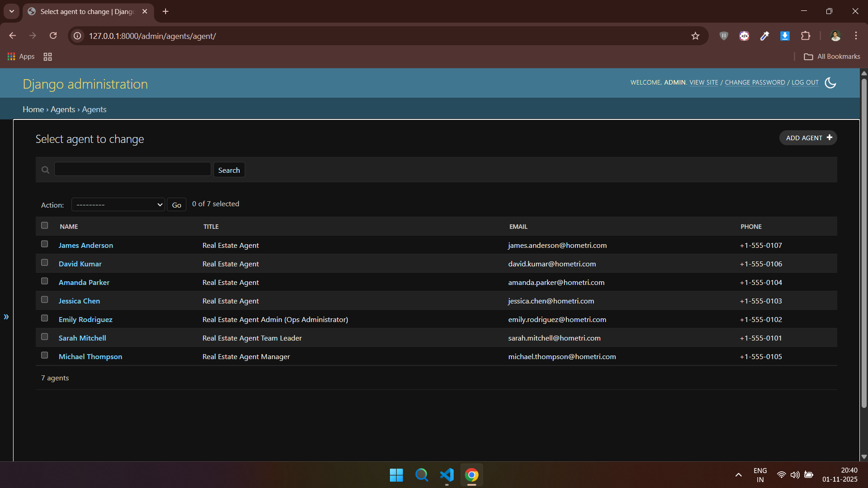Open the Brave shield extension icon

coord(724,36)
